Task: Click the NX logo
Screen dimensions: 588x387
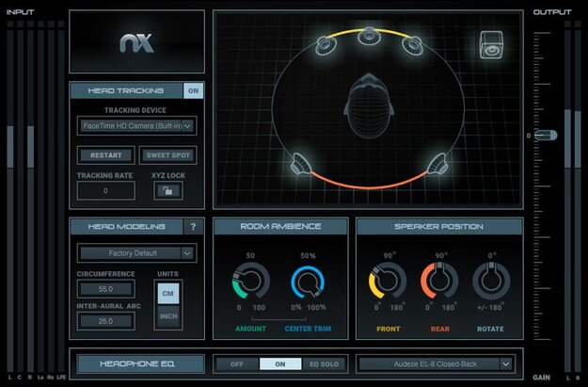Action: 136,43
